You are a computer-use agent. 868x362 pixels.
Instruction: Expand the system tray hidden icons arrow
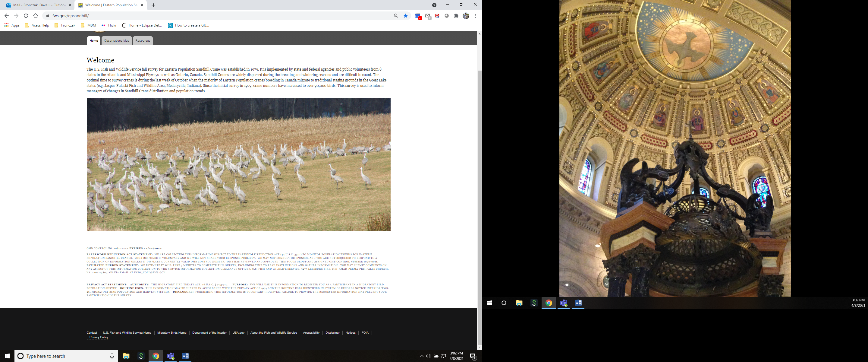[x=421, y=356]
